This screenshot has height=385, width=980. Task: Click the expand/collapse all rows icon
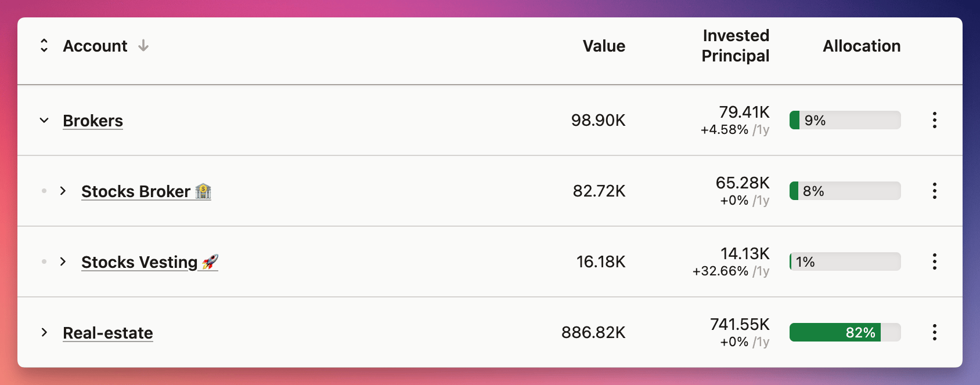[x=44, y=46]
